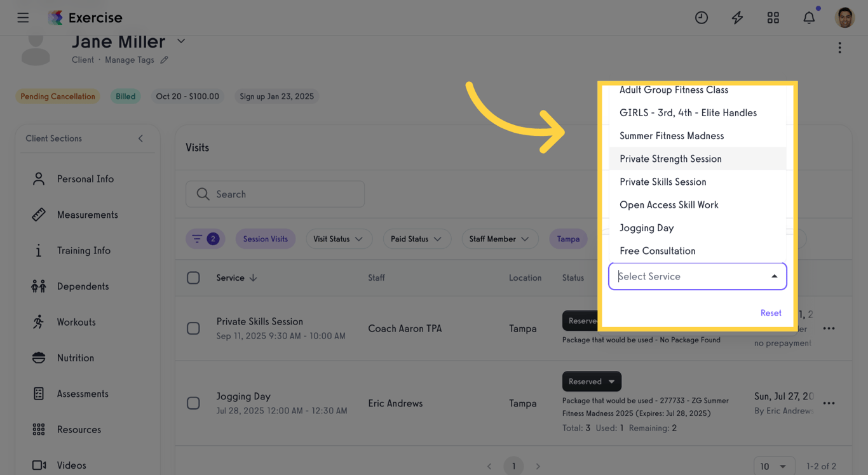Choose Jogging Day in service list

[x=698, y=228]
